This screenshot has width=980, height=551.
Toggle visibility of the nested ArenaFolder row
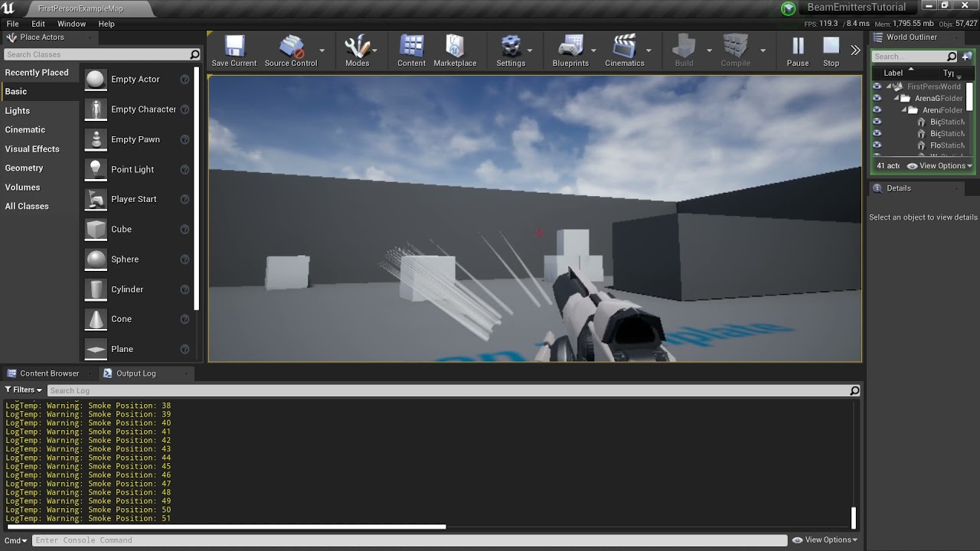tap(877, 110)
